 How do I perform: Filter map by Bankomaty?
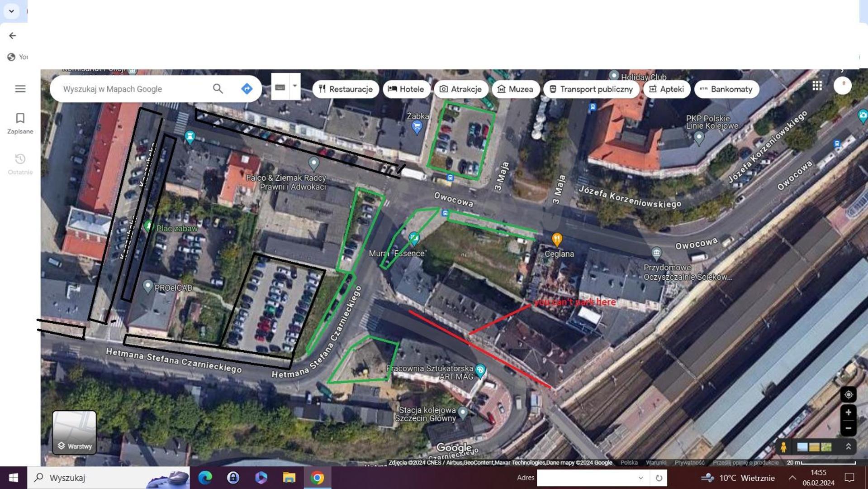(726, 89)
